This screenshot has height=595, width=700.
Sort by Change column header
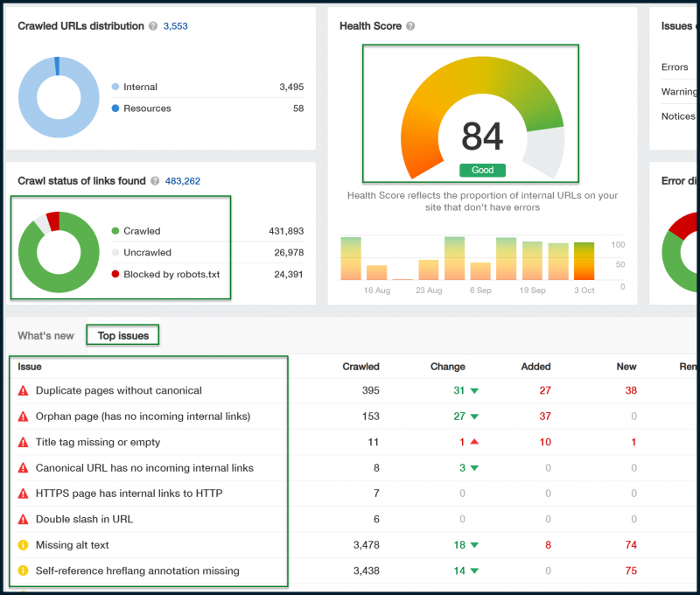(x=448, y=367)
